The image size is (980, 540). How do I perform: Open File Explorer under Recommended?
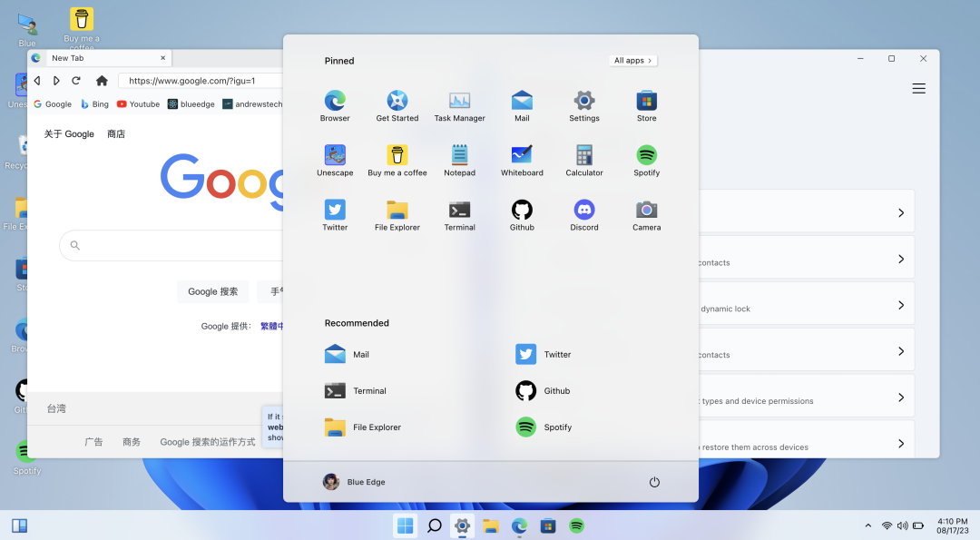coord(362,427)
